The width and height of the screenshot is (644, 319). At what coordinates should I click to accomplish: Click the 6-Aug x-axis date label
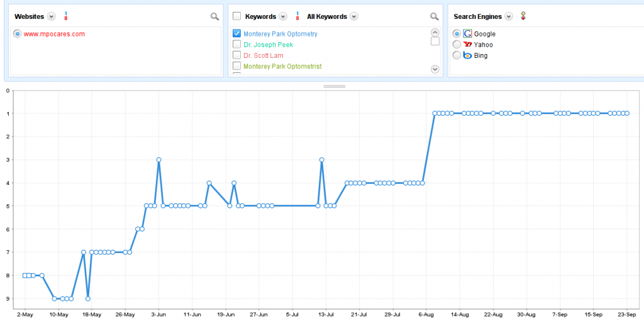pyautogui.click(x=426, y=315)
